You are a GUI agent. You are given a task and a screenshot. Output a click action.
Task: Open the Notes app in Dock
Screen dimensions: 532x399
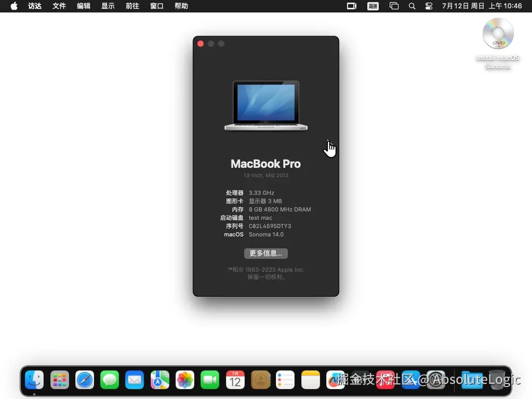311,380
